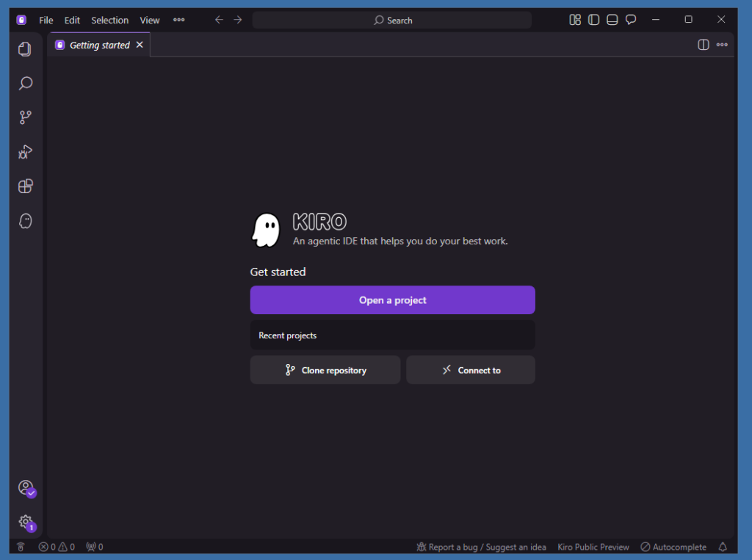This screenshot has width=752, height=560.
Task: Click the Clone repository button
Action: [x=325, y=370]
